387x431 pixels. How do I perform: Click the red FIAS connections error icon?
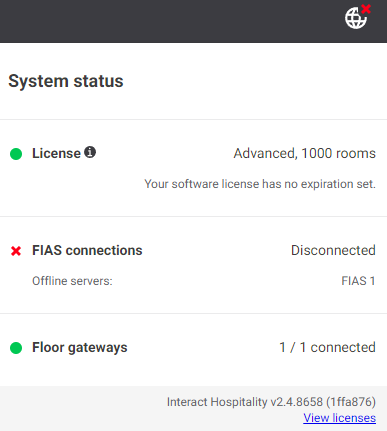tap(16, 251)
